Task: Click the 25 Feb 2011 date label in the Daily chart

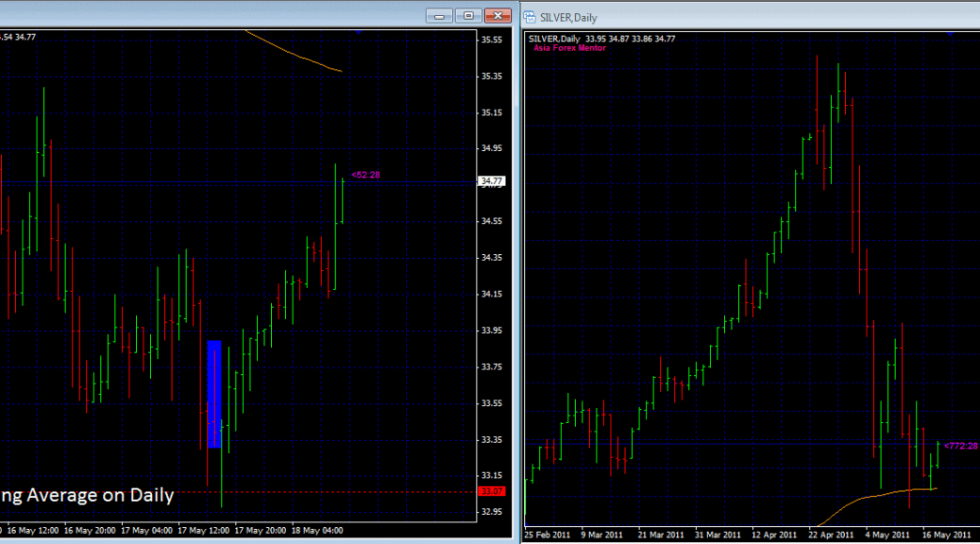Action: click(548, 535)
